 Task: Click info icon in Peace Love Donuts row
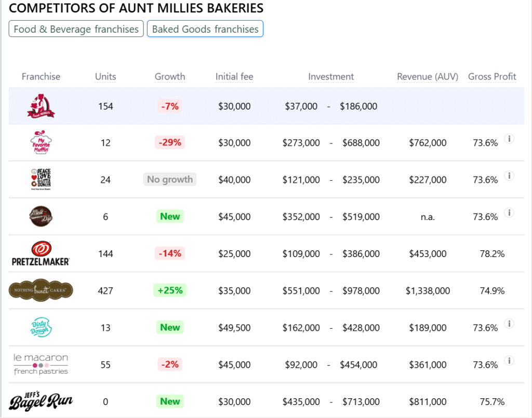point(509,176)
